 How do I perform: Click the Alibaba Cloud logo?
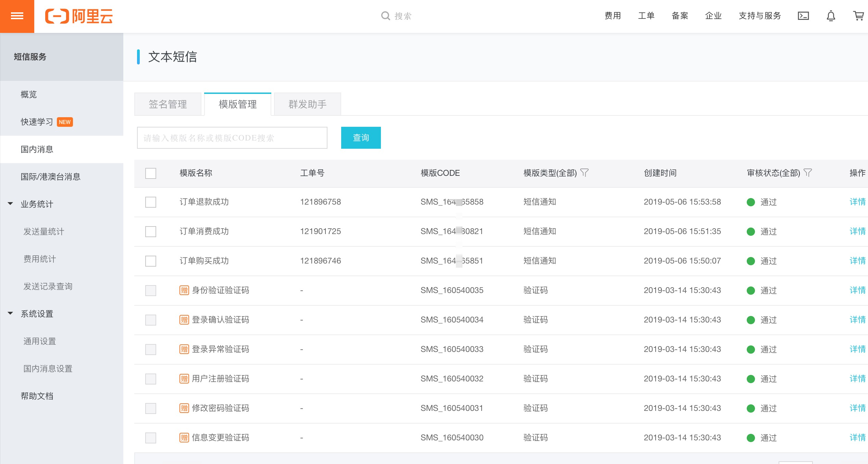pos(79,16)
